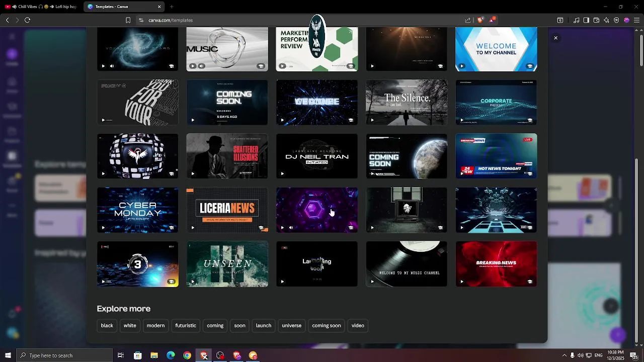Click the Brave Shields lion icon
Image resolution: width=644 pixels, height=362 pixels.
(480, 20)
